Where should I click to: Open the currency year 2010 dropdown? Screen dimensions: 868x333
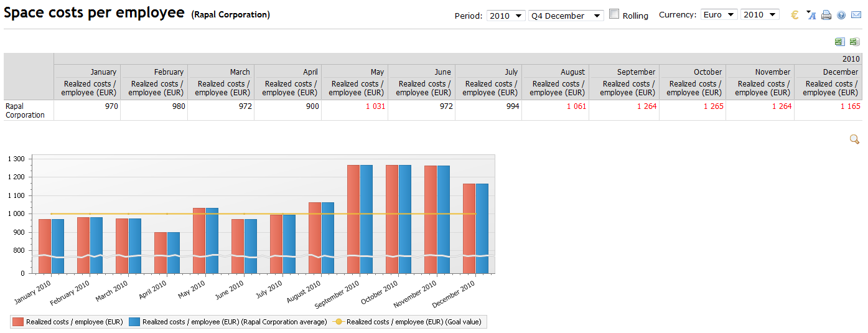[x=760, y=15]
